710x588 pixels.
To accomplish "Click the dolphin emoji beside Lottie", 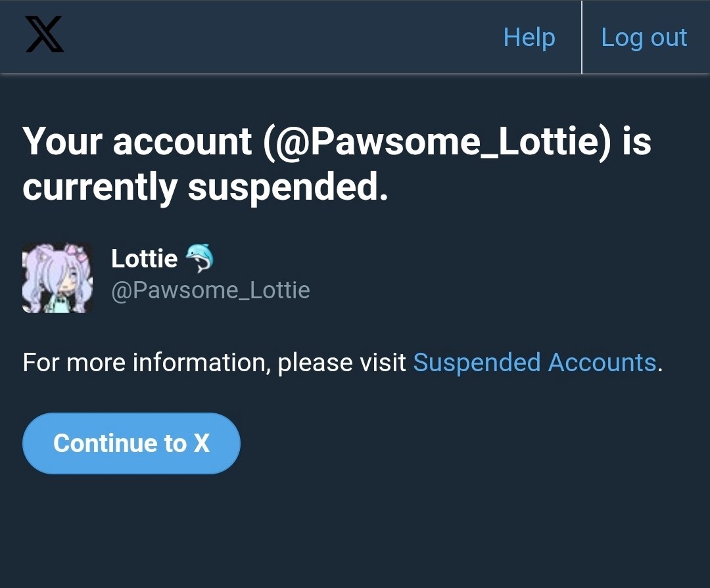I will 200,258.
